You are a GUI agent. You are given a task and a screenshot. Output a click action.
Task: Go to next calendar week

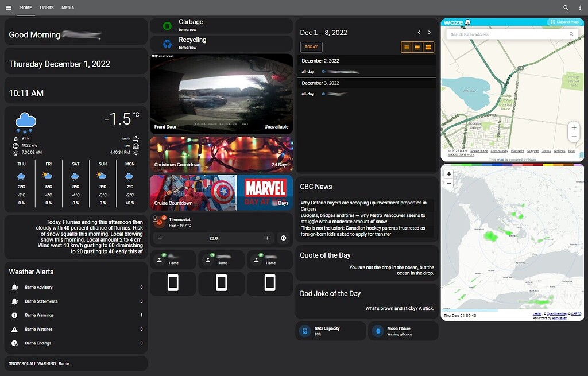(x=430, y=33)
